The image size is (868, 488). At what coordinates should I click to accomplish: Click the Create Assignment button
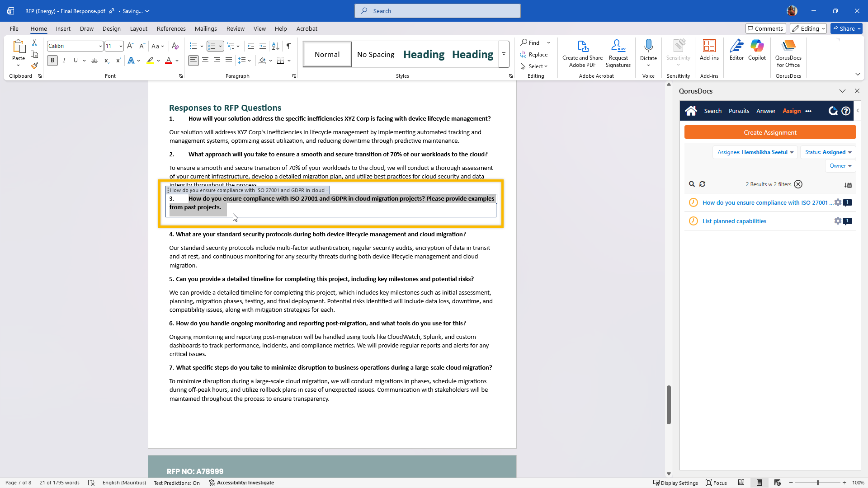770,132
